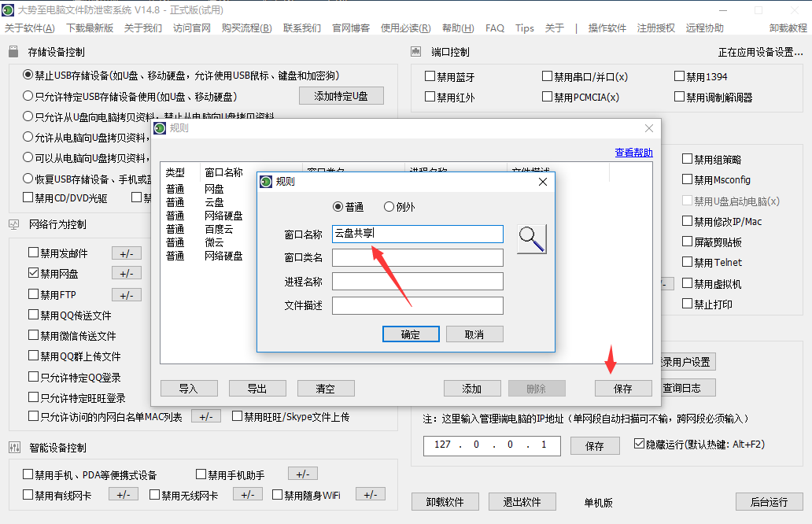Click the 确定 button in rule dialog
Image resolution: width=812 pixels, height=524 pixels.
pyautogui.click(x=411, y=334)
